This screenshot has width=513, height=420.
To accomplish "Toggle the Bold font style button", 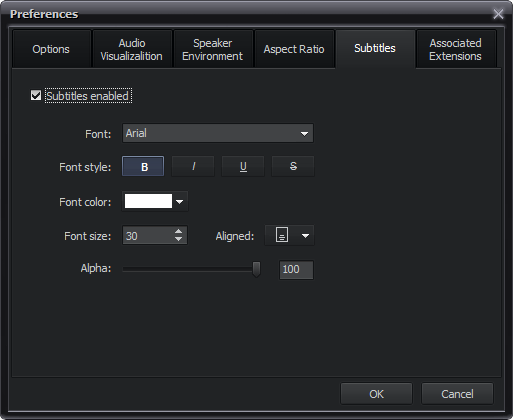I will (143, 166).
